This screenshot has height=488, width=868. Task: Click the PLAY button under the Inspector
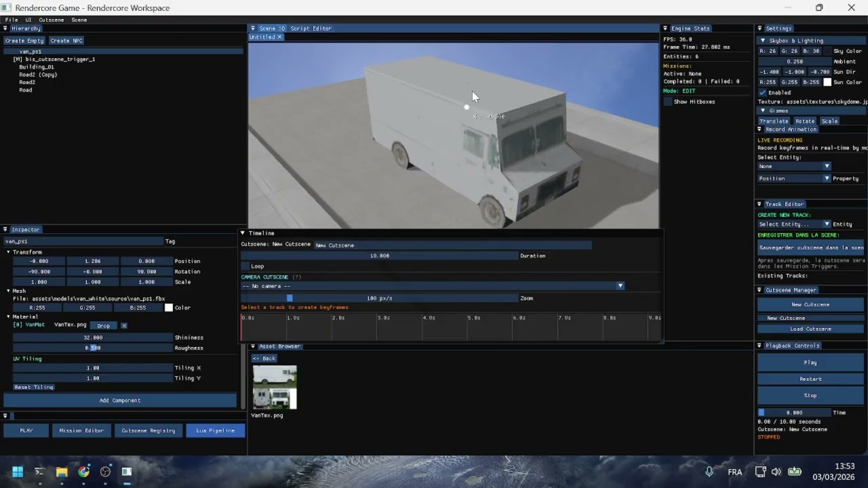(26, 430)
